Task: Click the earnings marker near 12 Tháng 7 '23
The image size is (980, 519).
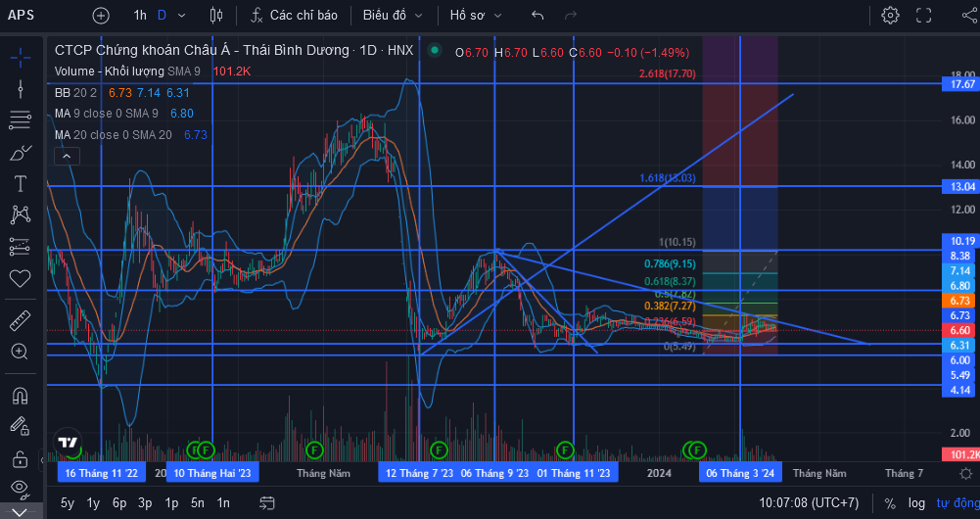Action: pos(439,449)
